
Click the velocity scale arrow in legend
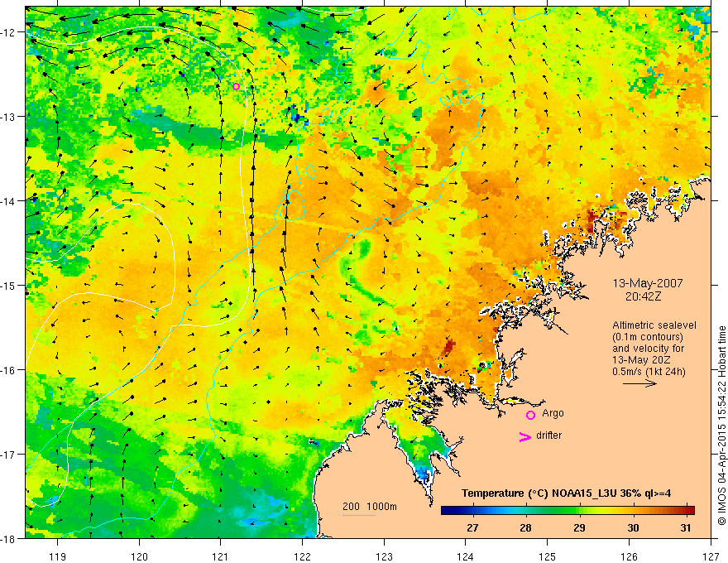click(639, 383)
